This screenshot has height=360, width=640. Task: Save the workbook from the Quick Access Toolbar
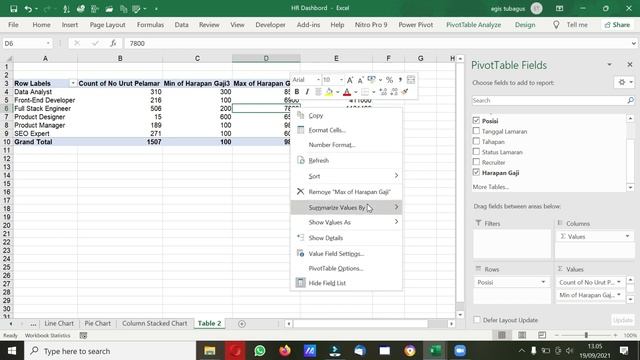point(13,9)
